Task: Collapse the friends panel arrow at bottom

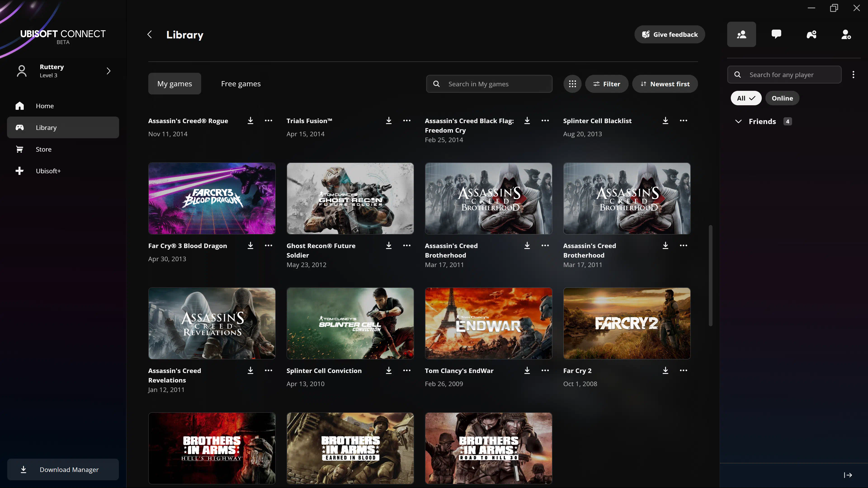Action: 848,475
